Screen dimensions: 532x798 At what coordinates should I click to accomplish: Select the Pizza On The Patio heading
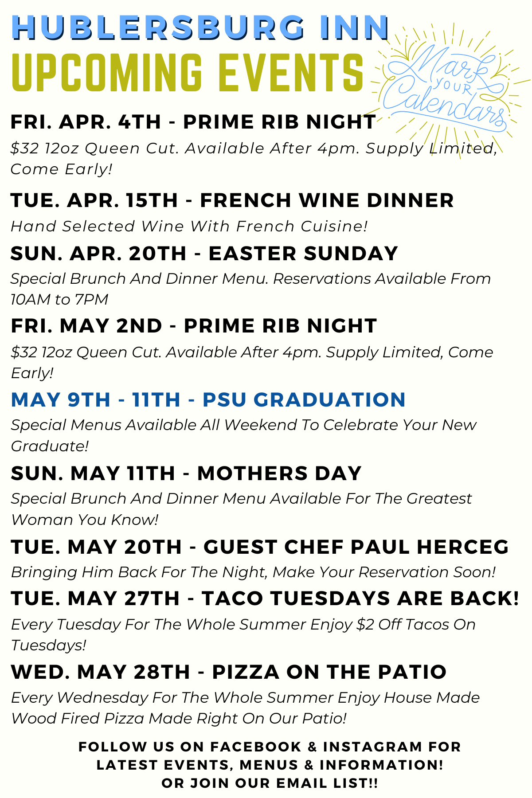228,672
